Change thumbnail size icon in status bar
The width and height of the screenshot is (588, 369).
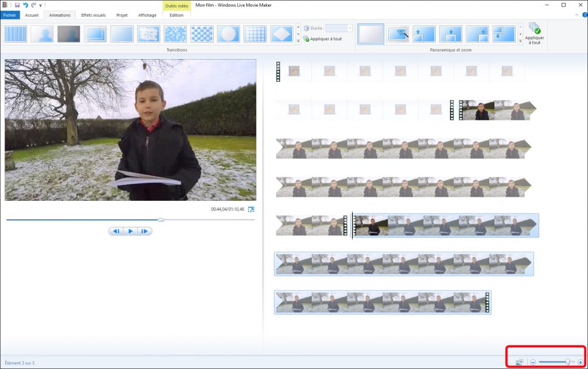(x=519, y=362)
